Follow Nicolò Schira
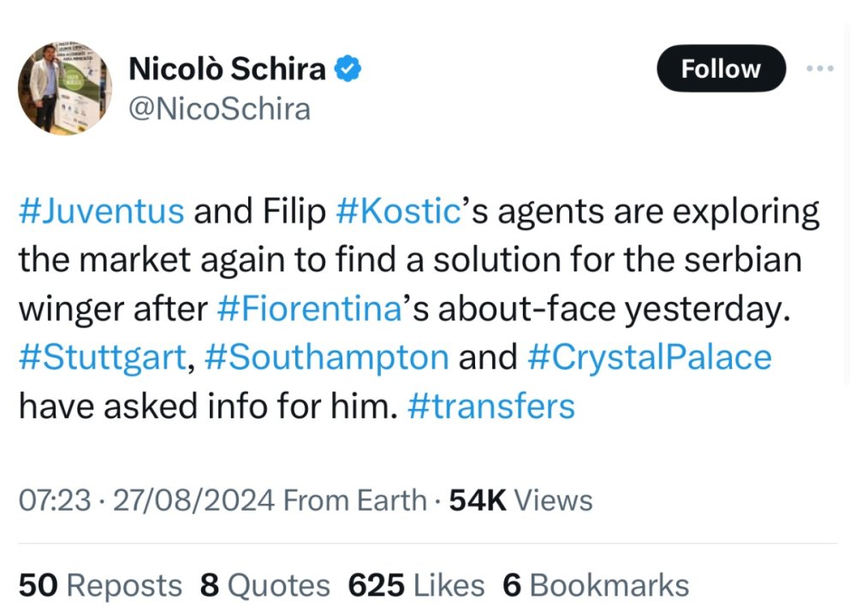Image resolution: width=856 pixels, height=616 pixels. coord(721,68)
